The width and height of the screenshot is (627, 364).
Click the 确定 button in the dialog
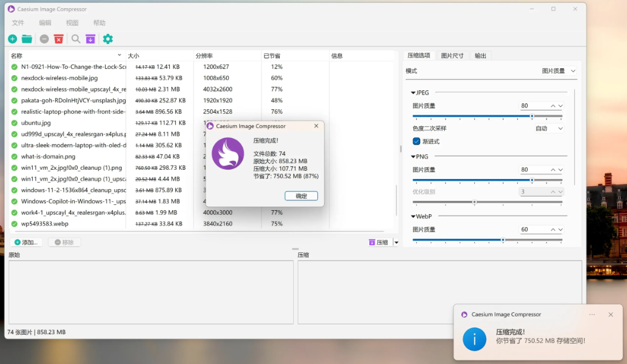pos(301,196)
